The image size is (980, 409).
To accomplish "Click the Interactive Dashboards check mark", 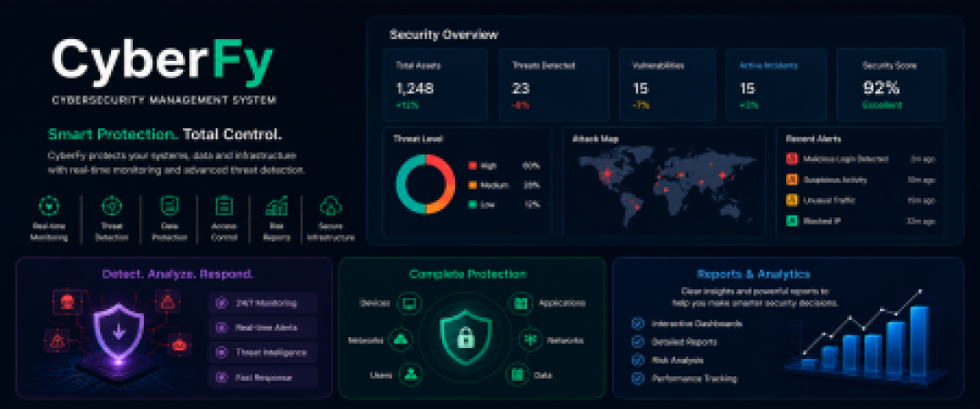I will click(x=638, y=324).
